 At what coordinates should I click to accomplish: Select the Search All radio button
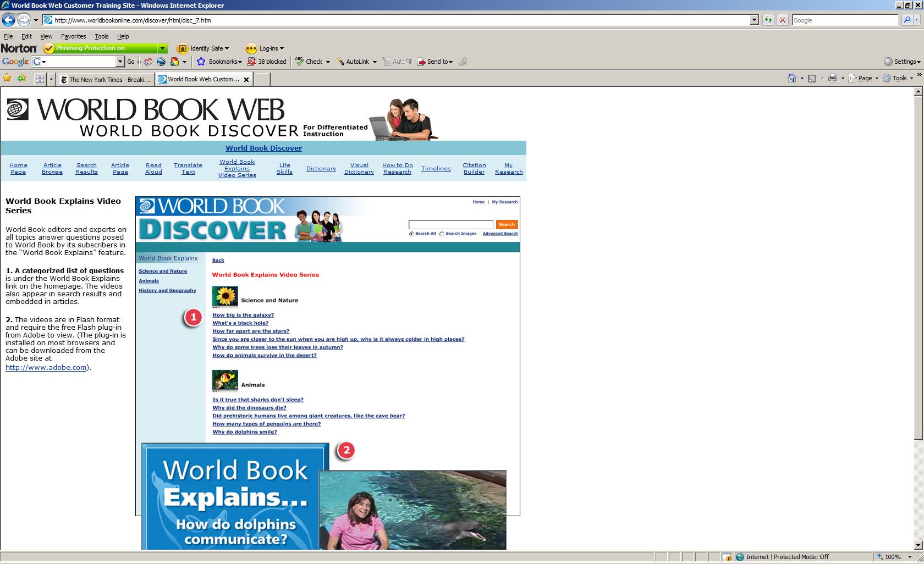411,234
